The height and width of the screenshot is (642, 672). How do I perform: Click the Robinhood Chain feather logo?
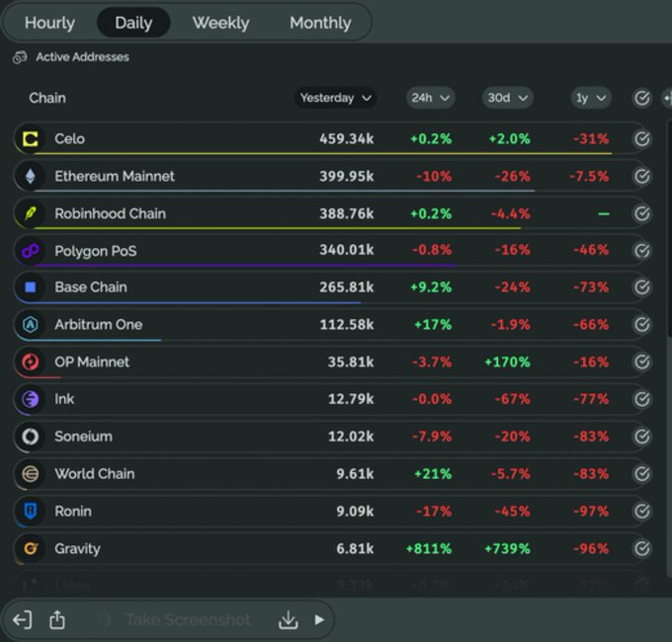(x=30, y=213)
